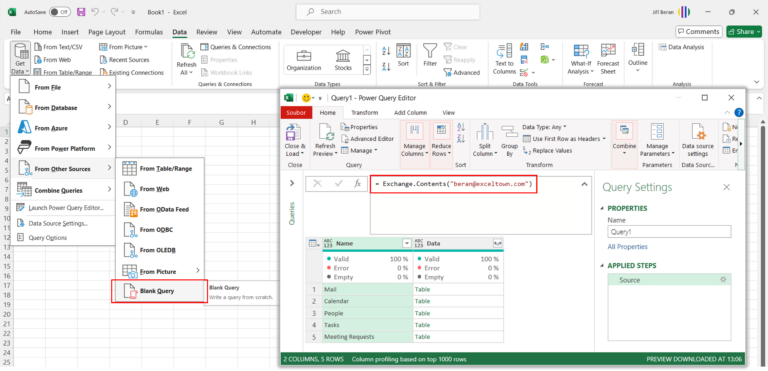
Task: Open Text to Columns tool
Action: point(504,59)
